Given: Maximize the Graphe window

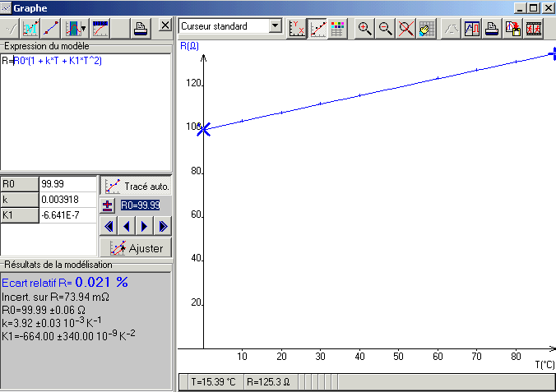Looking at the screenshot, I should coord(534,7).
